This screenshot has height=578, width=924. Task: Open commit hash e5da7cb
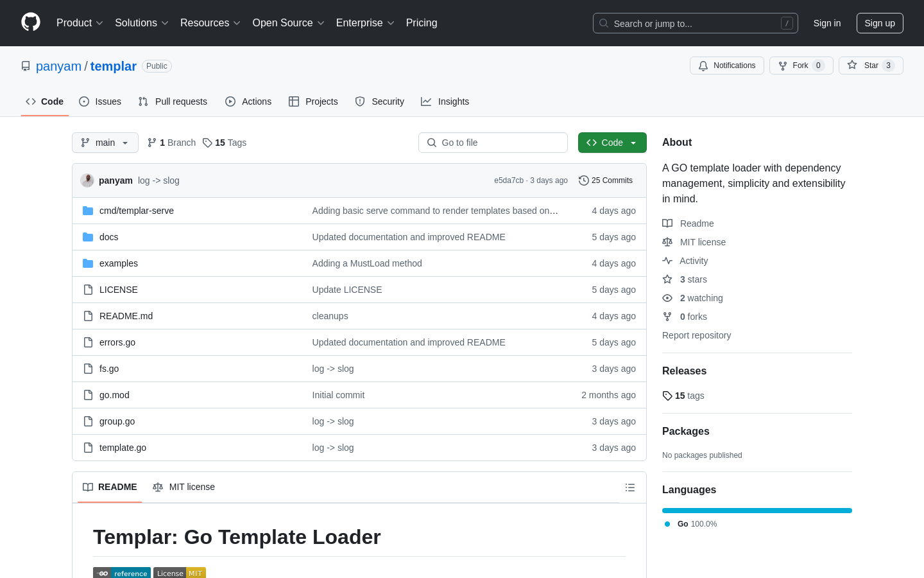coord(509,180)
